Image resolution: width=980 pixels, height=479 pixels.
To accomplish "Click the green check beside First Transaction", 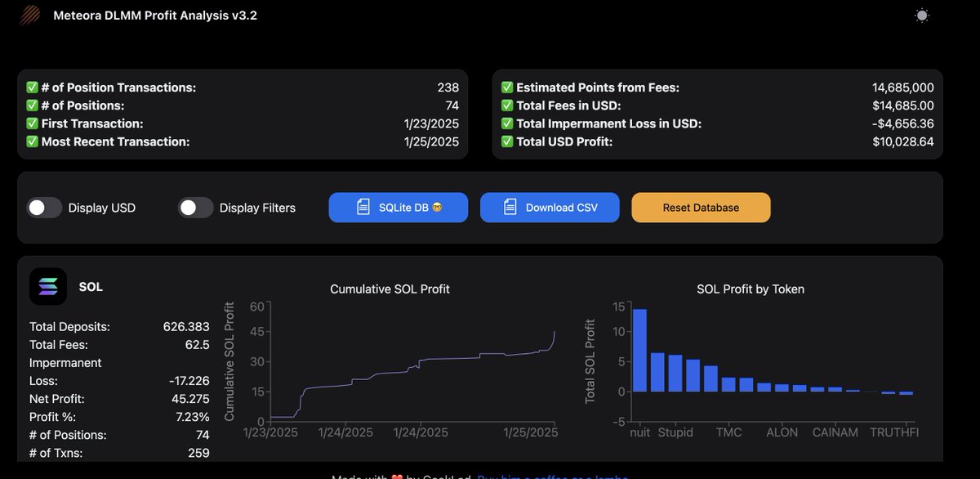I will [32, 123].
